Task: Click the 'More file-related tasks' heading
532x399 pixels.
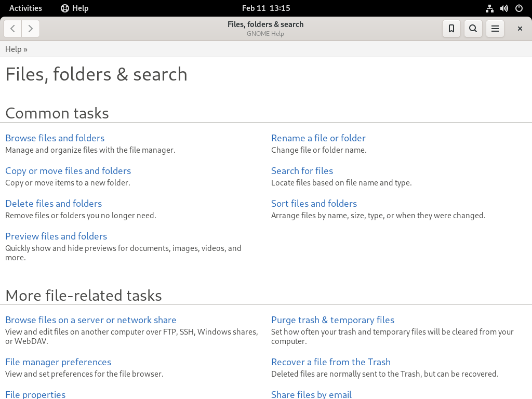Action: pos(84,295)
